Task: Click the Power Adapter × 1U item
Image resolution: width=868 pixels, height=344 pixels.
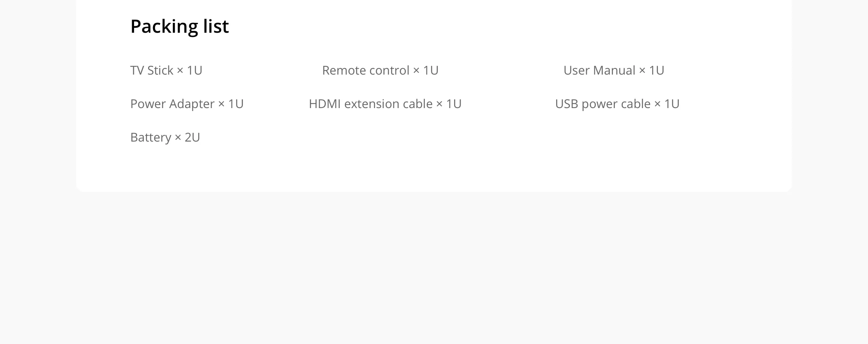Action: click(x=187, y=104)
